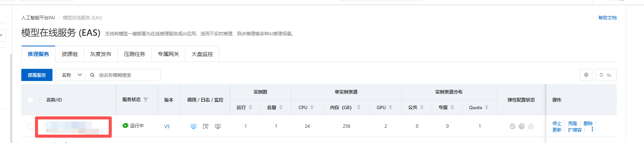Click the elastic resource pool icon
The height and width of the screenshot is (143, 644).
pos(531,126)
